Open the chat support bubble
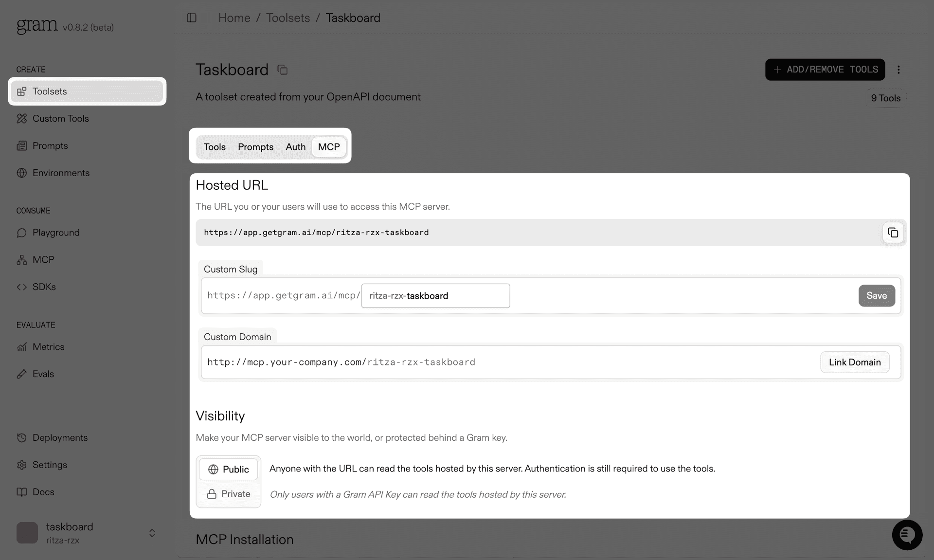Screen dimensions: 934x560 [x=907, y=535]
